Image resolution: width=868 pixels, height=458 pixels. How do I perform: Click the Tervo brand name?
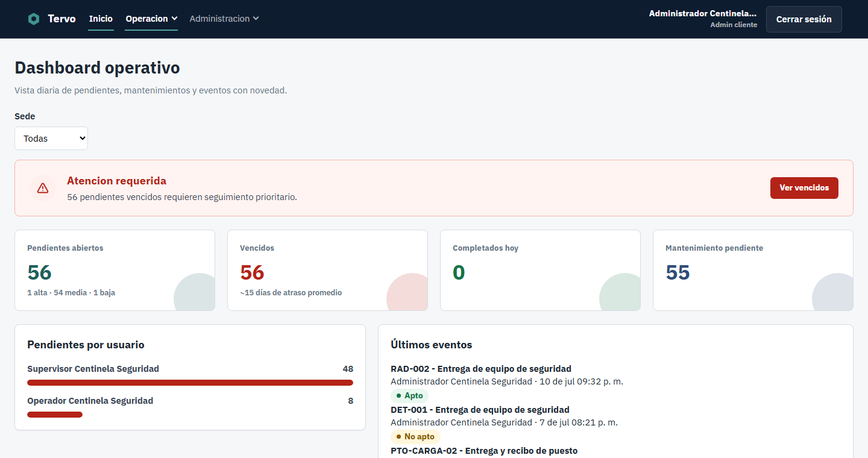[x=61, y=19]
